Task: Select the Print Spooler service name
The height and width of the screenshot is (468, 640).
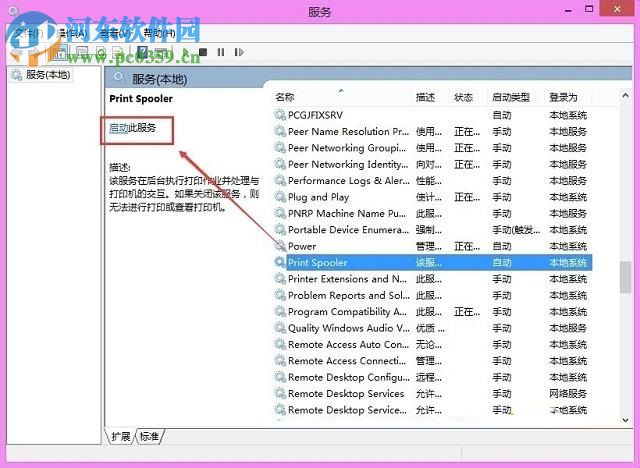Action: pyautogui.click(x=318, y=262)
